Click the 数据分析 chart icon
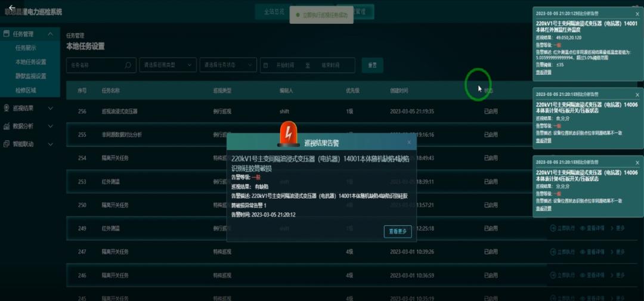The image size is (644, 301). click(x=7, y=126)
